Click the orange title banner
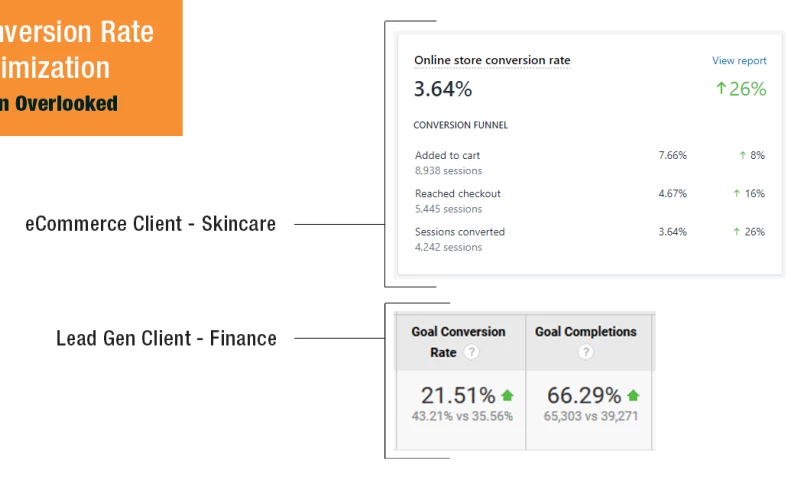 (x=90, y=67)
